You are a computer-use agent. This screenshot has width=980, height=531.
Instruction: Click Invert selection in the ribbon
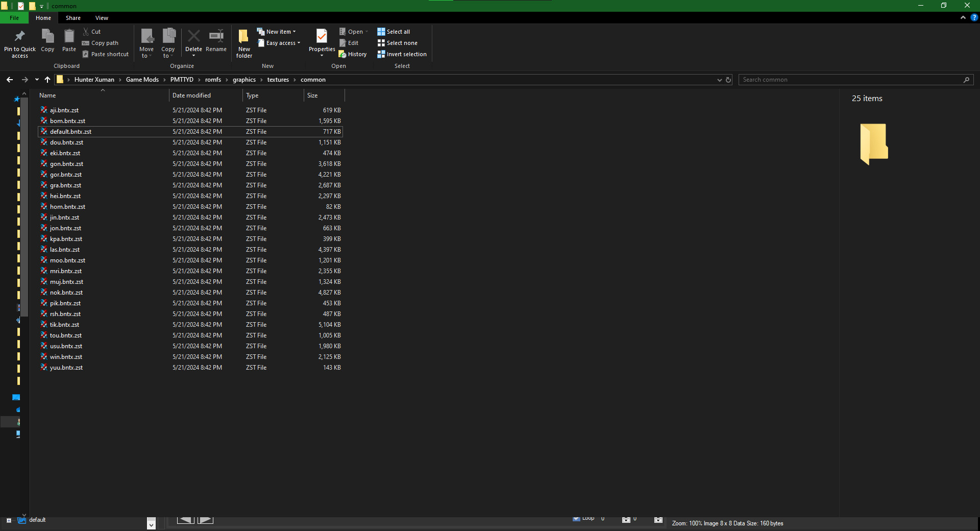402,54
